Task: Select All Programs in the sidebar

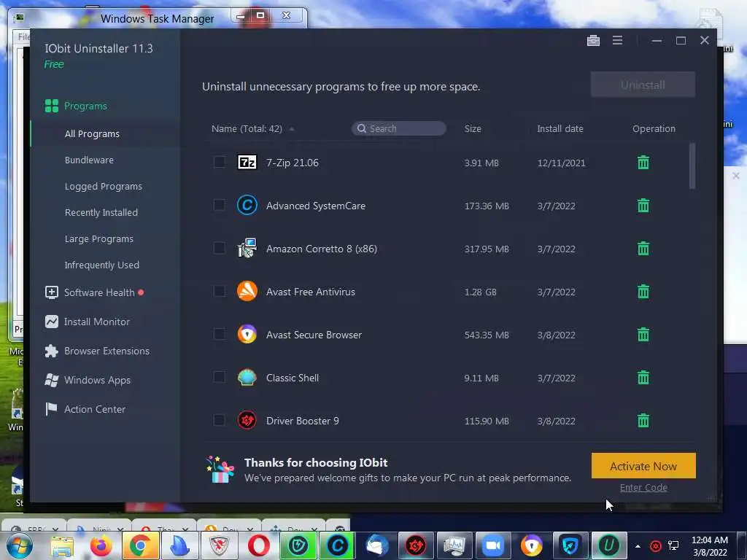Action: pyautogui.click(x=92, y=134)
